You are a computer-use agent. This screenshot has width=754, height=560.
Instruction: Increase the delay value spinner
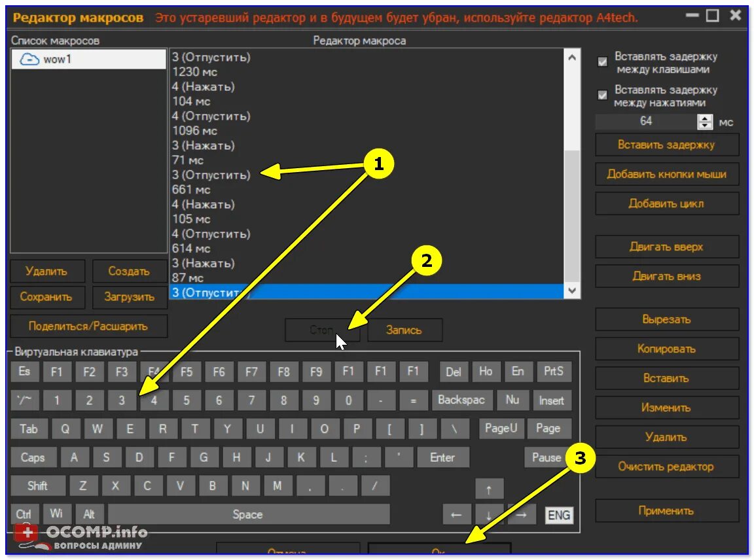click(705, 118)
